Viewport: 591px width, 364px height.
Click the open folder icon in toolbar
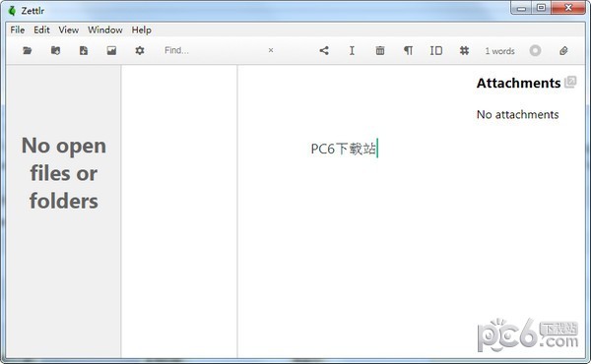tap(28, 50)
